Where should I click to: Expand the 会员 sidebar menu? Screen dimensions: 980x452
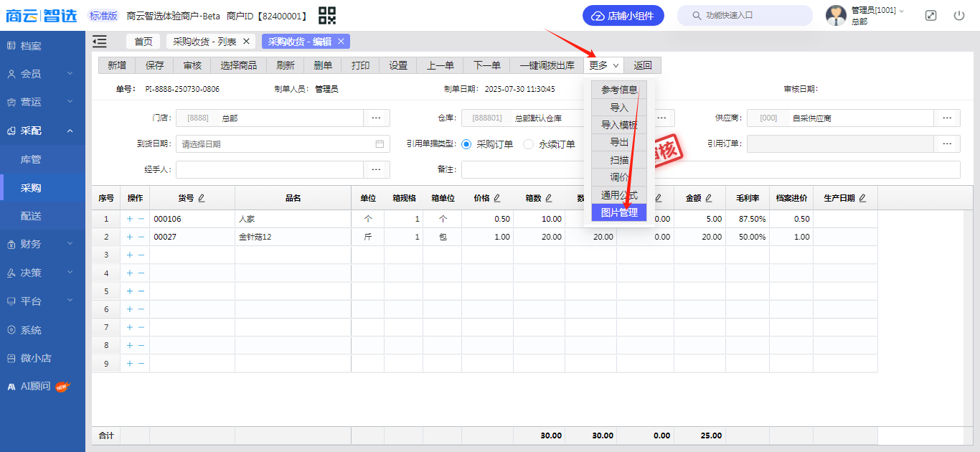point(42,73)
